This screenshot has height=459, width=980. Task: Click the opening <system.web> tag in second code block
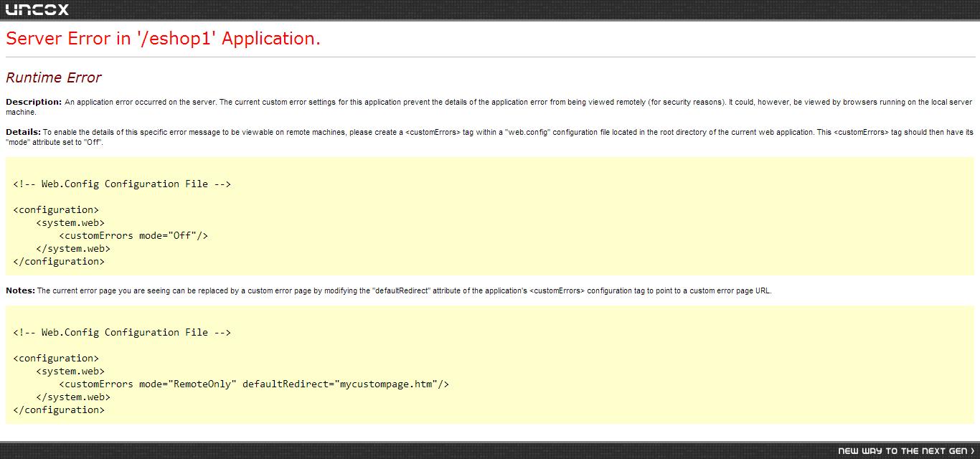pyautogui.click(x=70, y=371)
